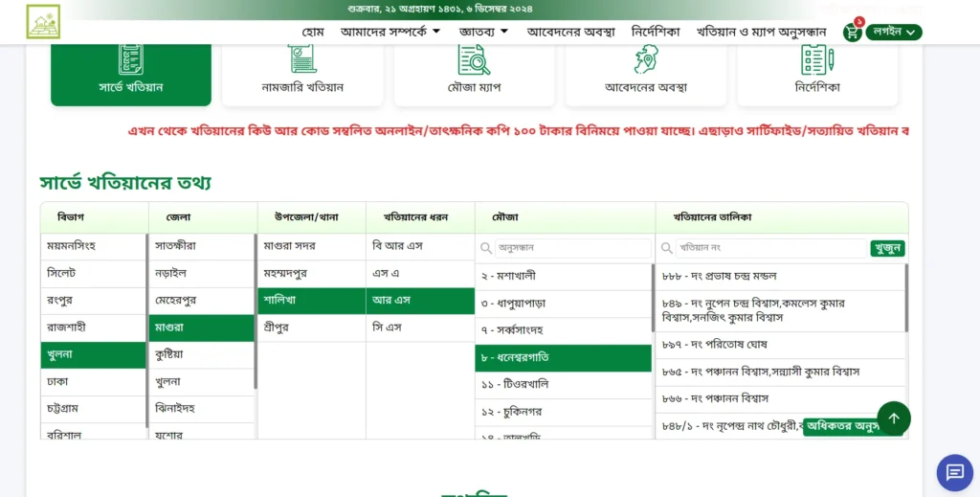Choose বি আর এস khatian type
This screenshot has width=980, height=497.
point(397,246)
